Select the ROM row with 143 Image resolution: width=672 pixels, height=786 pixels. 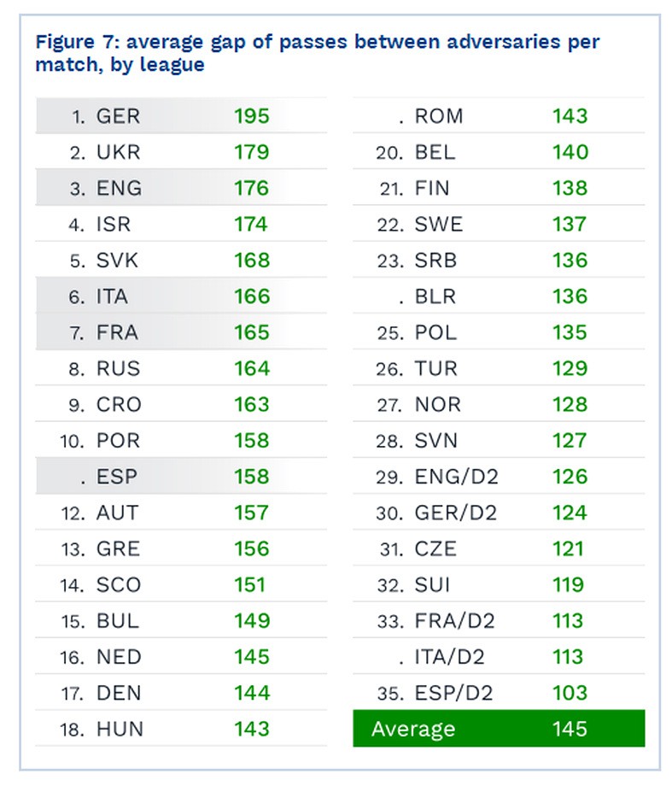point(499,116)
